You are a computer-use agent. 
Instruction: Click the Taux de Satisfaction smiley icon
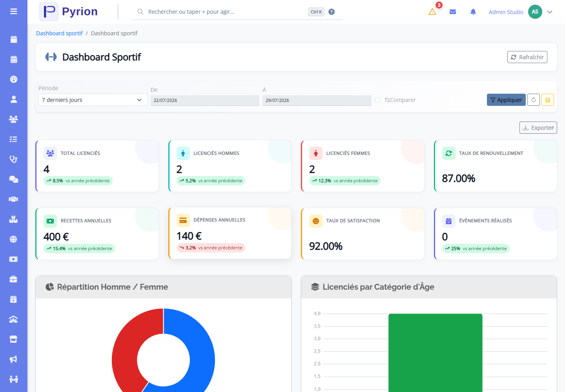(316, 221)
